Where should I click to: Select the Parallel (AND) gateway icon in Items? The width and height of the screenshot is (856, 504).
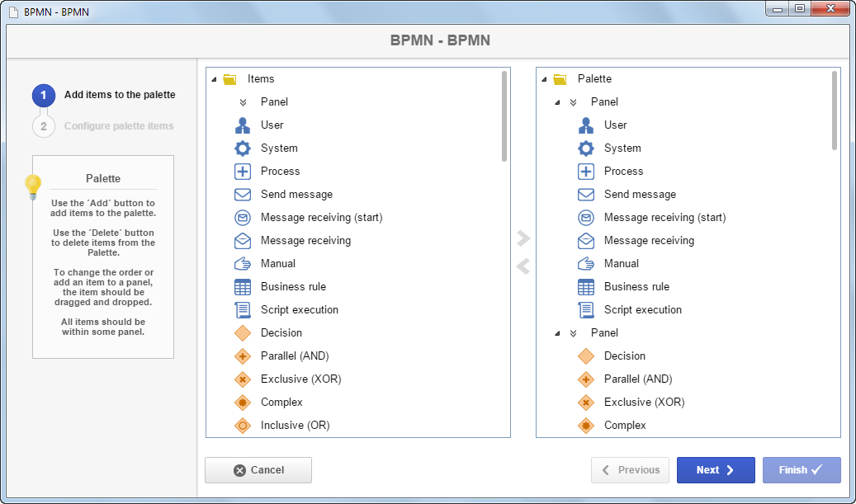pyautogui.click(x=243, y=356)
